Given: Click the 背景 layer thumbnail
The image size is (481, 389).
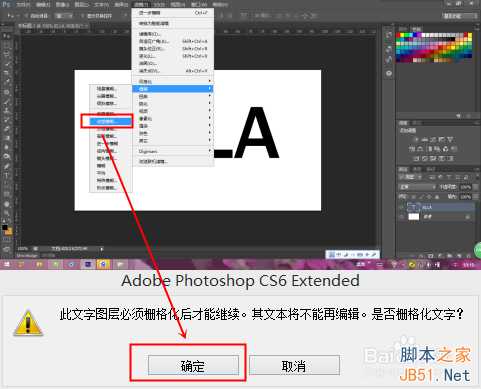Looking at the screenshot, I should [414, 217].
